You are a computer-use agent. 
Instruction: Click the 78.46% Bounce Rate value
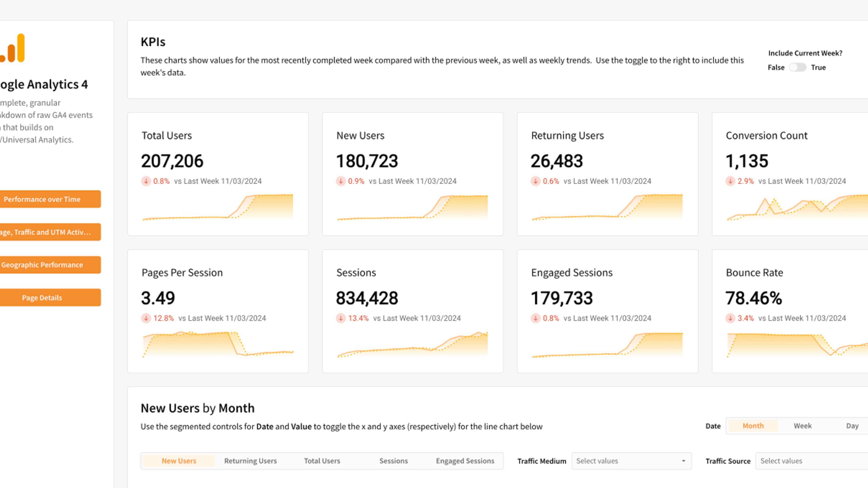click(x=754, y=298)
